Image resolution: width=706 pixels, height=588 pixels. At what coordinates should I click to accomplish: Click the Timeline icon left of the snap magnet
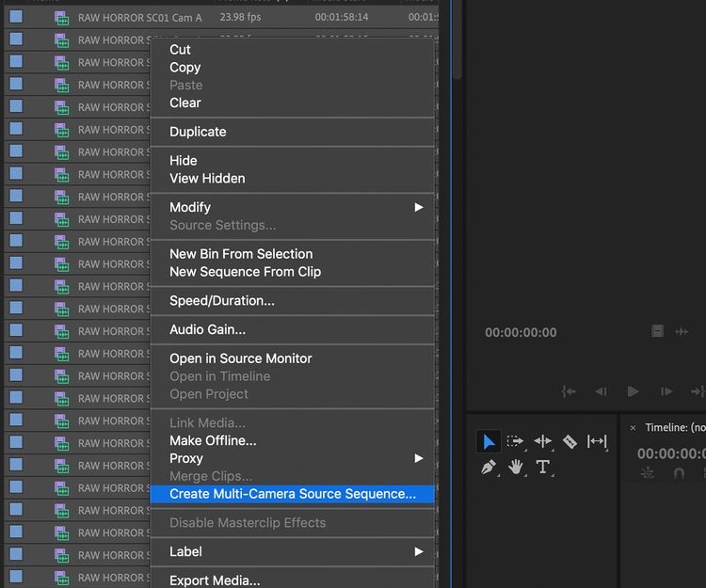tap(648, 473)
